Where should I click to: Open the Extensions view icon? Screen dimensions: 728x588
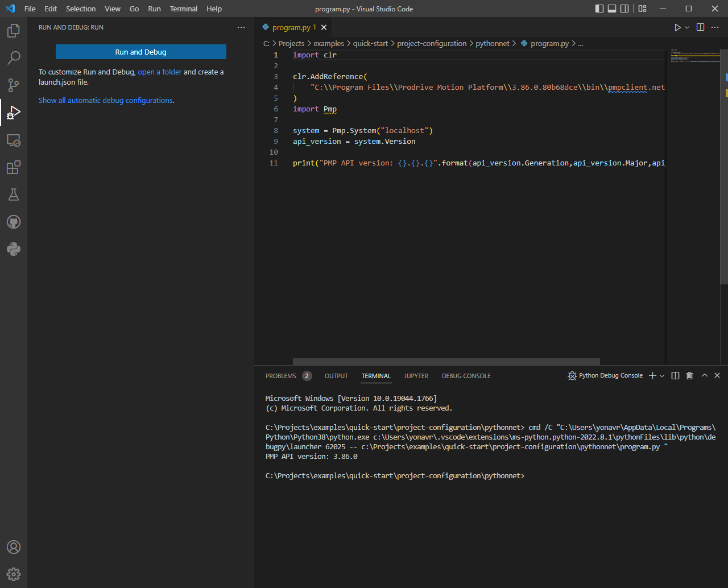(14, 167)
